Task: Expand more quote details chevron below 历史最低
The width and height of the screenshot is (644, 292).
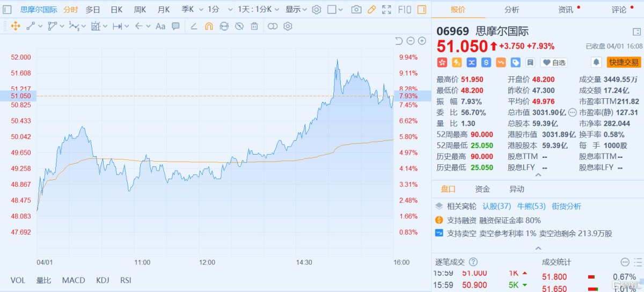Action: pyautogui.click(x=538, y=176)
